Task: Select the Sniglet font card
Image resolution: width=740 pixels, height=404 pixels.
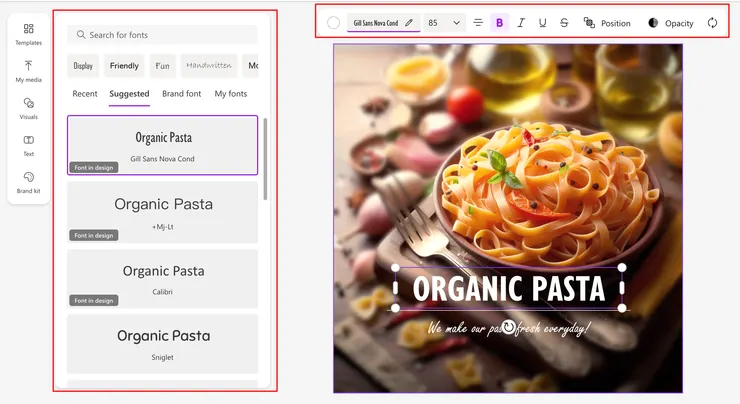Action: click(x=162, y=344)
